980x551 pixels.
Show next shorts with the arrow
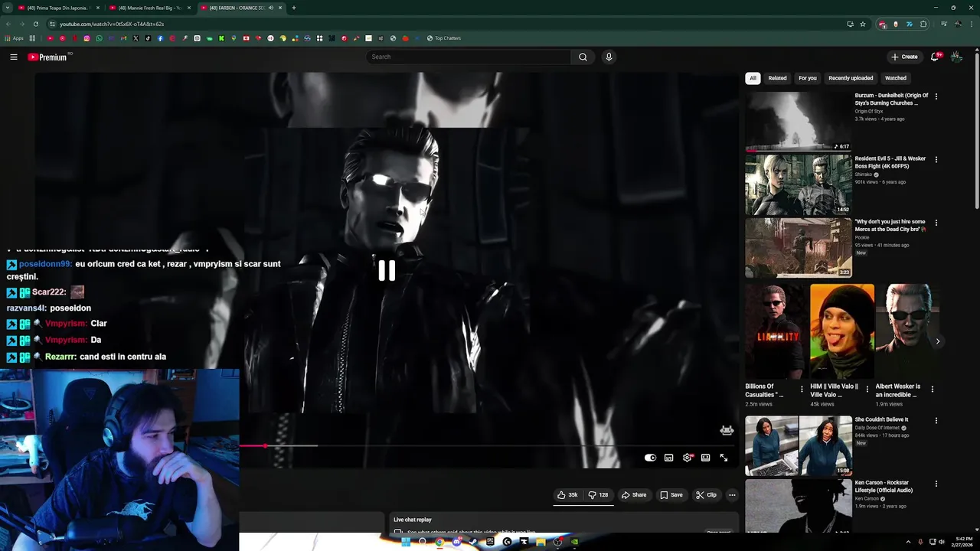point(937,341)
